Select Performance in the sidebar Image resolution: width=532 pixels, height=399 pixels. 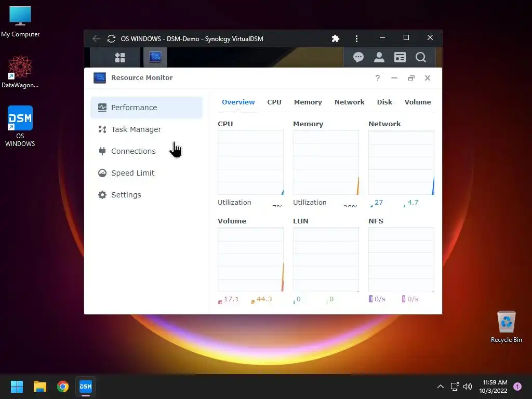click(x=146, y=108)
